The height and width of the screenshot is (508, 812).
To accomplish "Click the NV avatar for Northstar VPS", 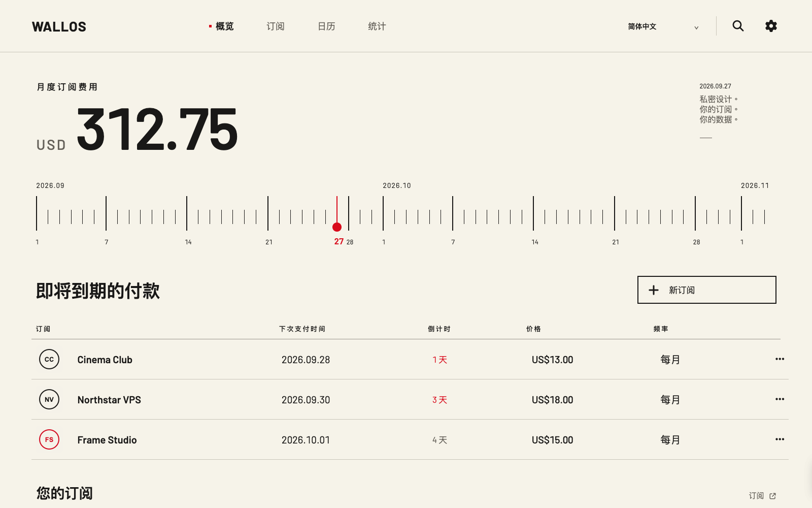I will 49,399.
